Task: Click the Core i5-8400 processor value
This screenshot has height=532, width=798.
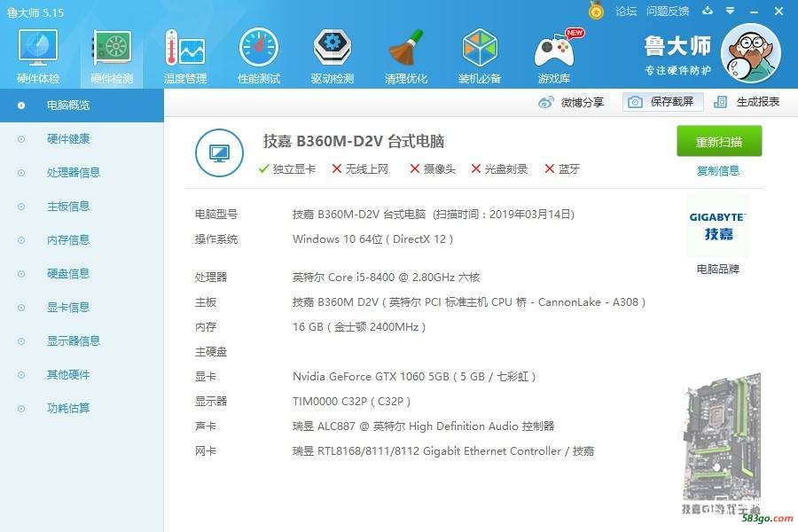Action: [386, 278]
